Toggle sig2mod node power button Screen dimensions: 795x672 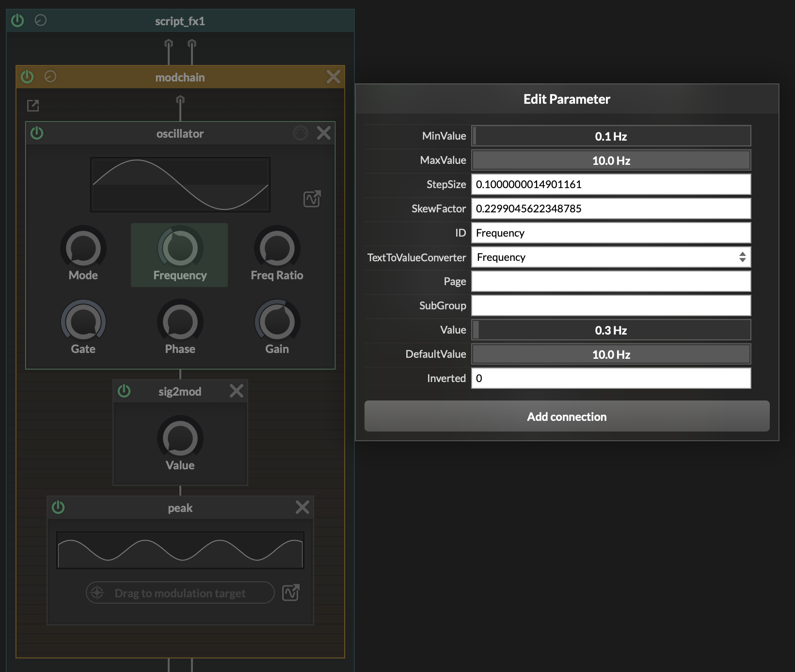(124, 391)
